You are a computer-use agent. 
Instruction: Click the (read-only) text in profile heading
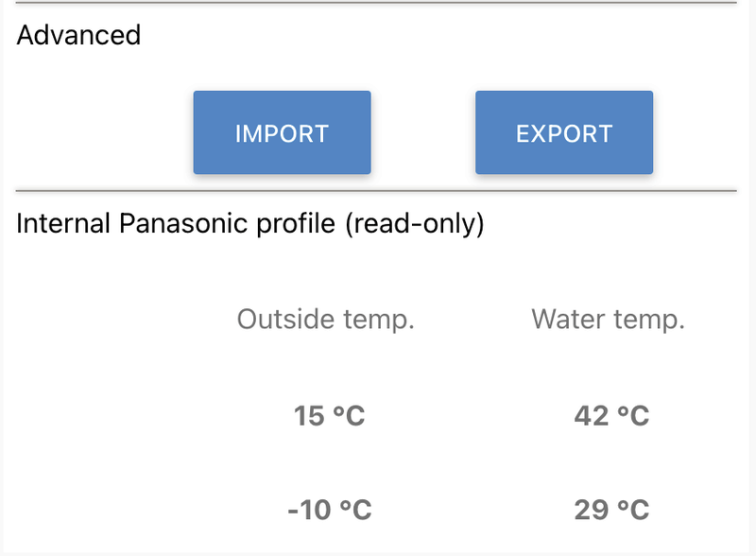click(415, 224)
